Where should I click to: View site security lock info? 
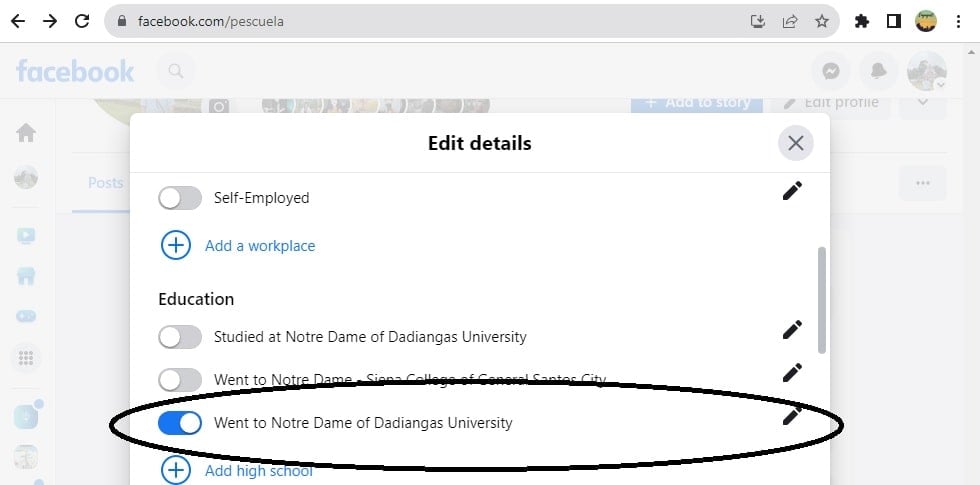click(122, 21)
